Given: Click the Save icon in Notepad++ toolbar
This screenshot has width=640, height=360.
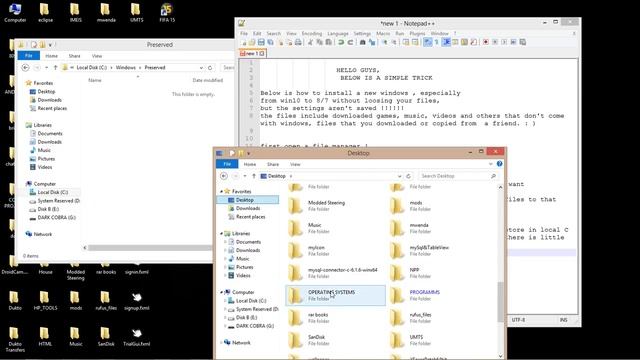Looking at the screenshot, I should [x=261, y=42].
